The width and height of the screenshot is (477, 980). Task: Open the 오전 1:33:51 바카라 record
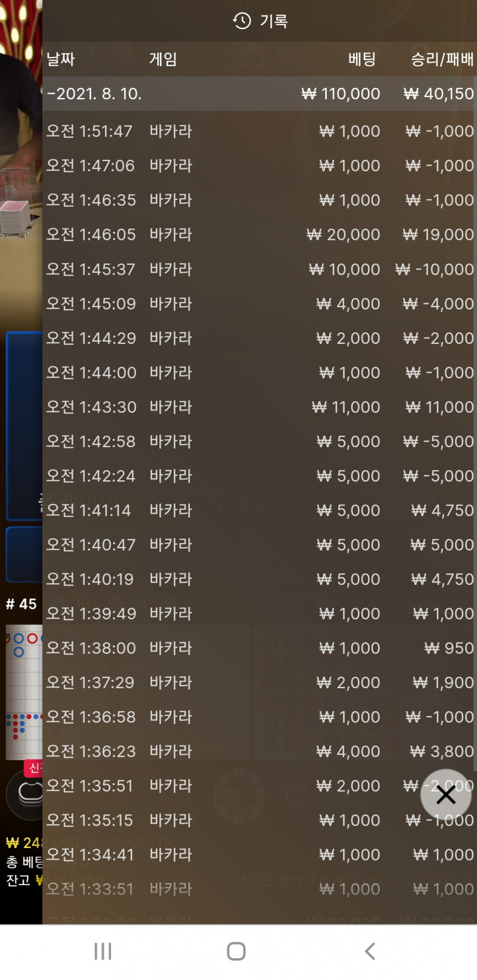pyautogui.click(x=259, y=889)
